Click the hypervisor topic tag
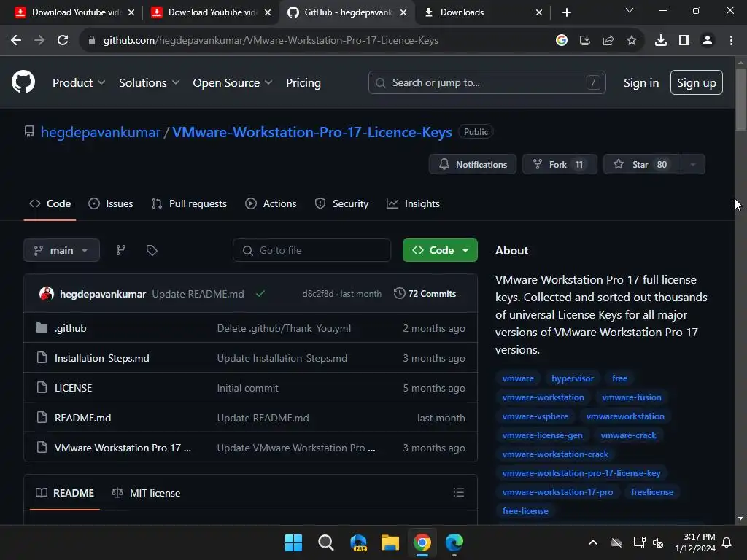The image size is (747, 560). [x=573, y=378]
